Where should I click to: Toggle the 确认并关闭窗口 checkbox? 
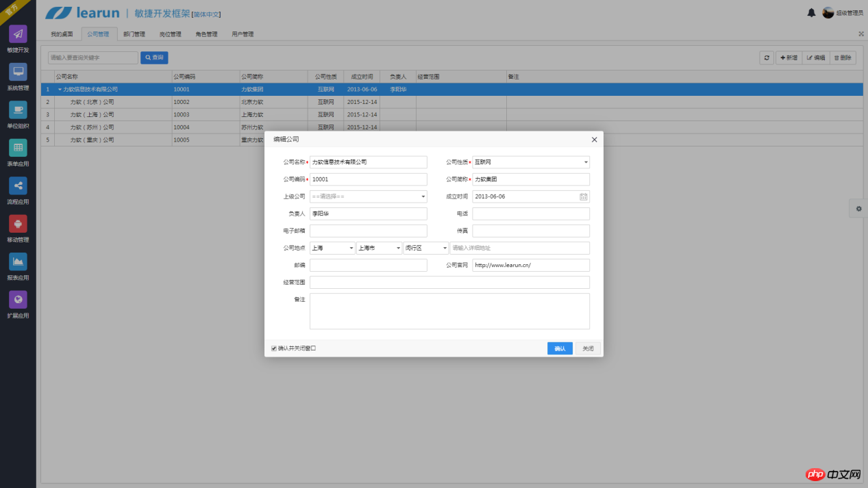pos(274,348)
